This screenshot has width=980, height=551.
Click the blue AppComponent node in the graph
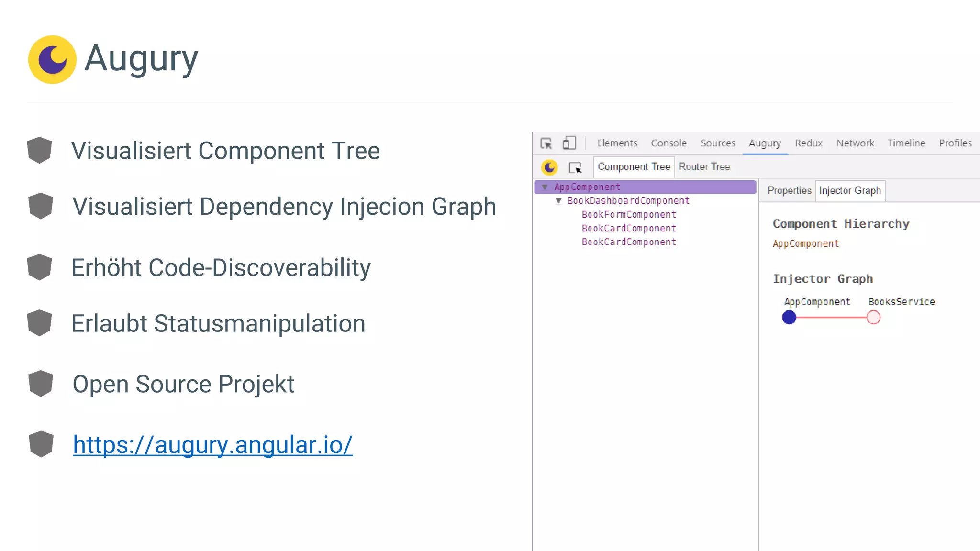coord(789,317)
